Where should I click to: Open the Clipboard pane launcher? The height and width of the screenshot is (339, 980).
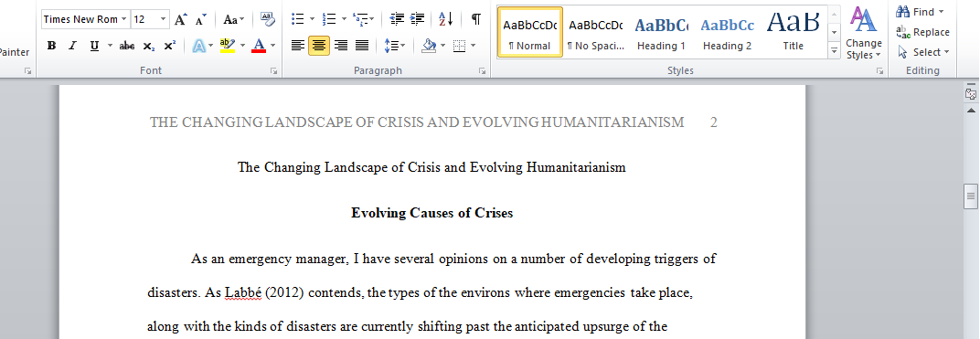27,71
